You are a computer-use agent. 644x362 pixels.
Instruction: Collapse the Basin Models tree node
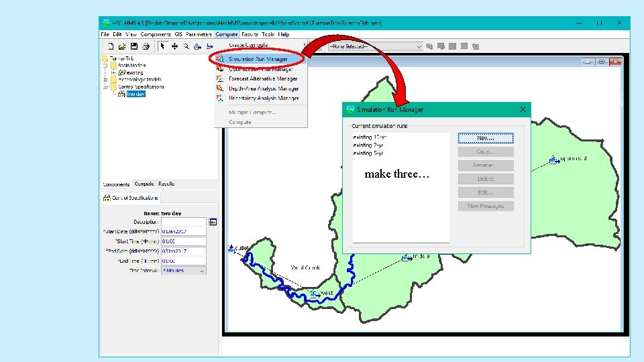(105, 65)
